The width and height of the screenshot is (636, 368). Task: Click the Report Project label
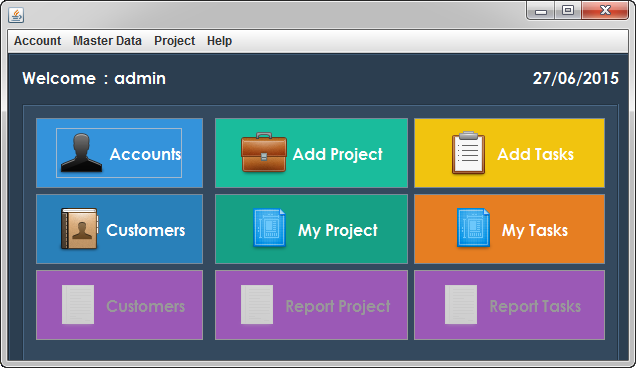[338, 306]
